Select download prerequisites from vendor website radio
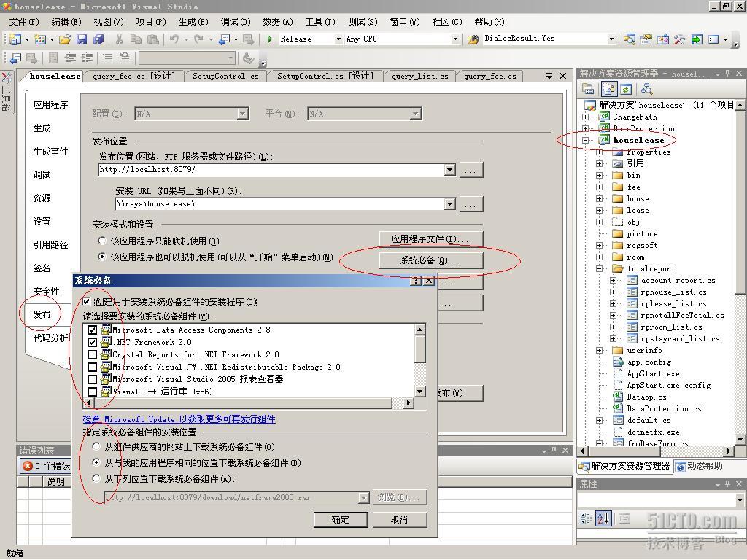 tap(96, 446)
